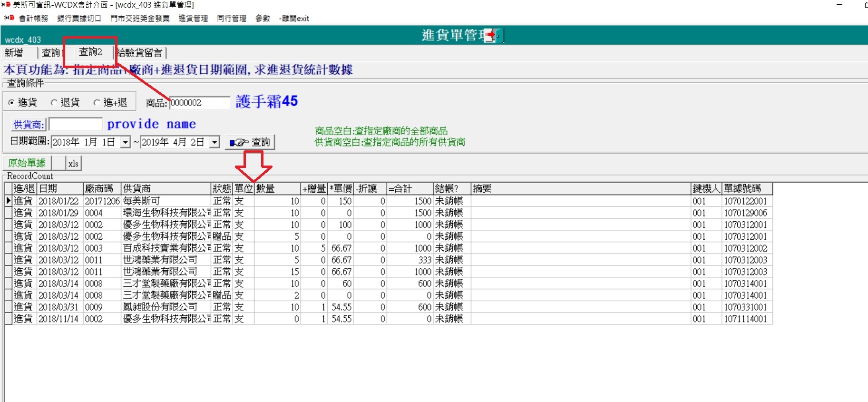Viewport: 868px width, 402px height.
Task: Click the xls export button
Action: tap(73, 164)
